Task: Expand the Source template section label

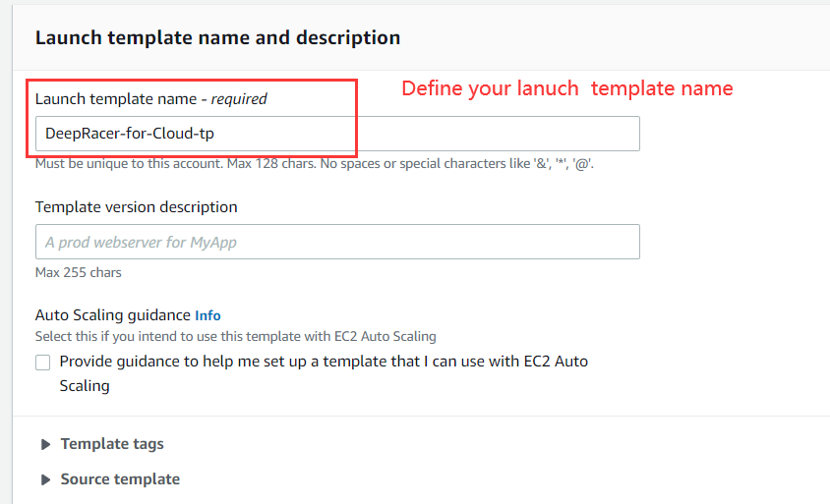Action: (120, 479)
